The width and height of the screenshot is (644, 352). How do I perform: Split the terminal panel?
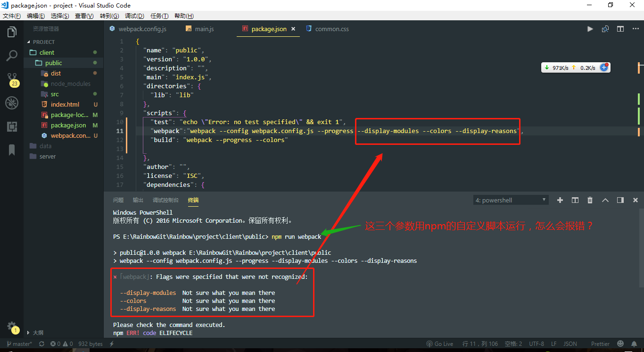(x=575, y=200)
